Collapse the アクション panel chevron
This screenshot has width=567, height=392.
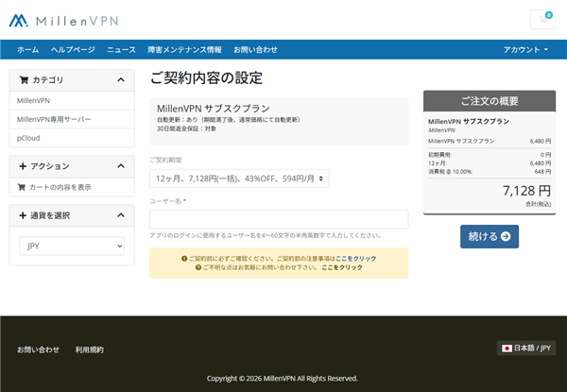tap(121, 166)
